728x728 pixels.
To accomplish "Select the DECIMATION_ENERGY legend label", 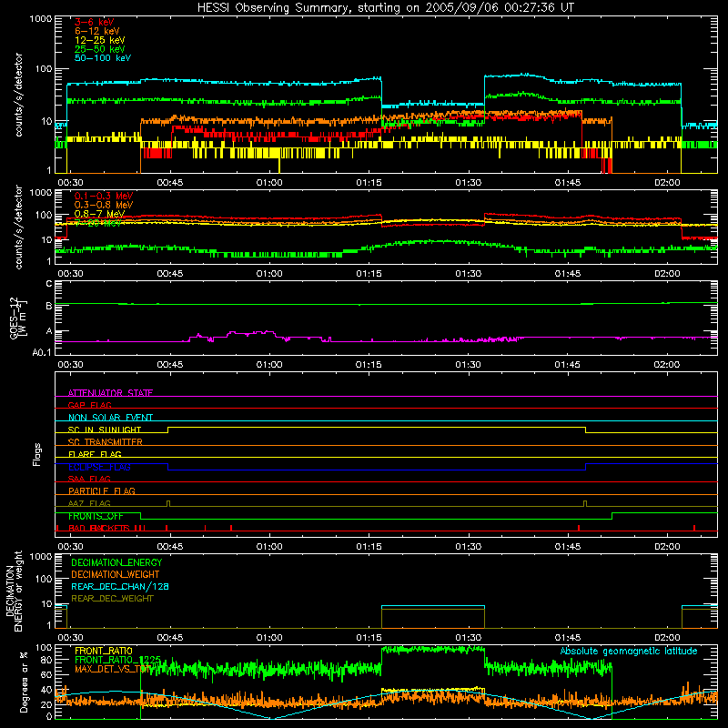I will click(116, 562).
